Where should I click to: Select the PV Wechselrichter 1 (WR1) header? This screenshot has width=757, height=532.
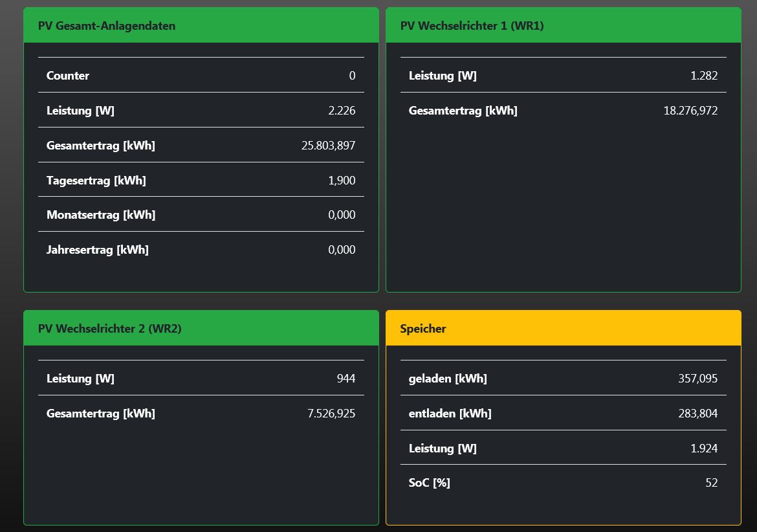point(472,26)
